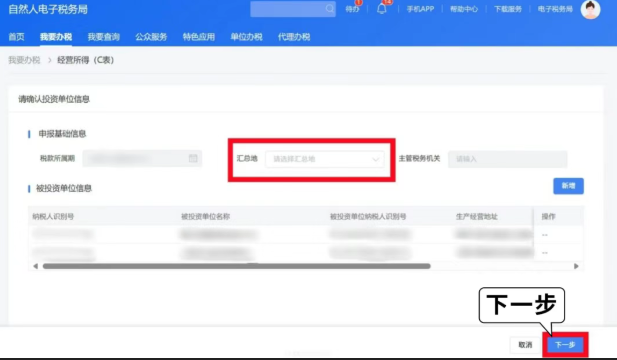
Task: Click the 新增 add button
Action: [568, 186]
